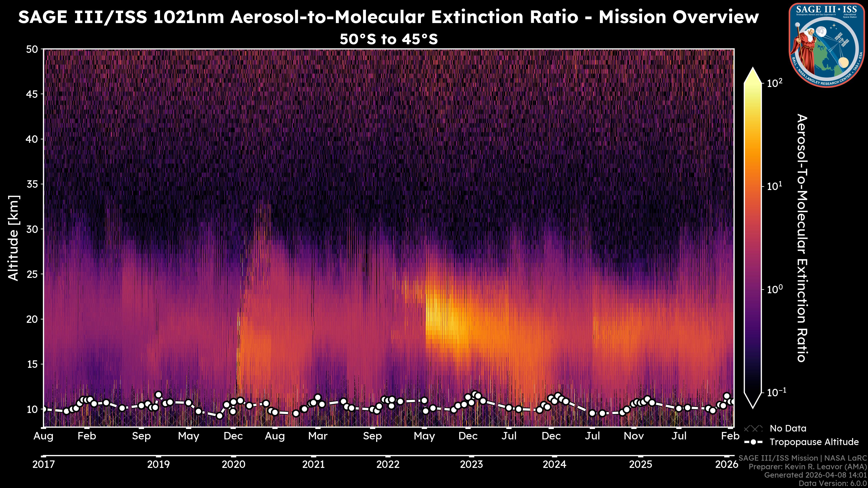Click the colorbar lower arrow tip
This screenshot has height=488, width=868.
(x=753, y=405)
